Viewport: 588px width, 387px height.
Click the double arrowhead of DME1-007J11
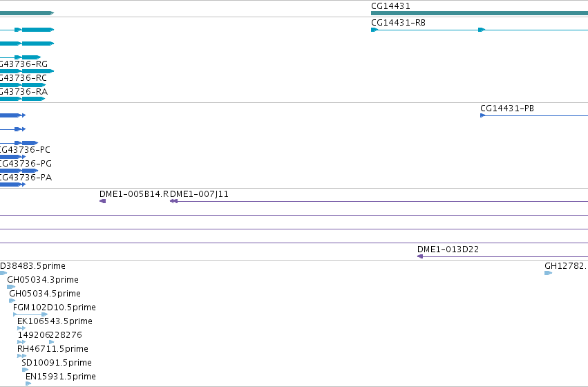point(173,201)
